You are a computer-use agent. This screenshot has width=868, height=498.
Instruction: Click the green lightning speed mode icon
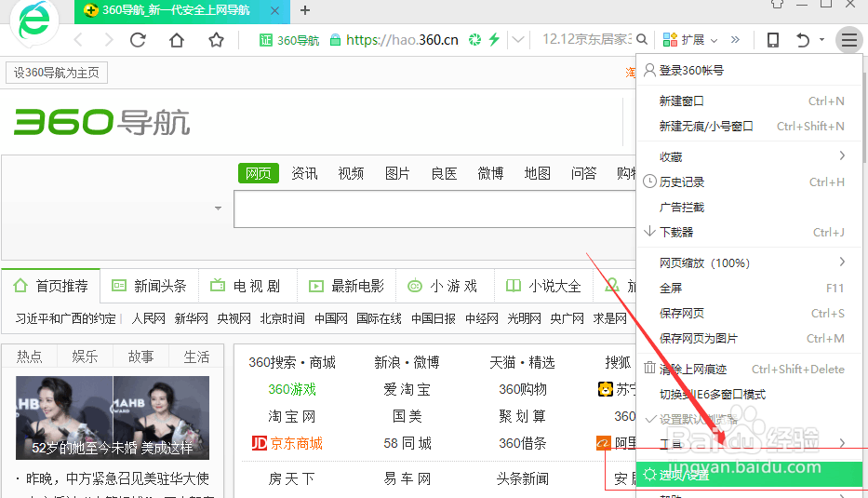click(494, 39)
